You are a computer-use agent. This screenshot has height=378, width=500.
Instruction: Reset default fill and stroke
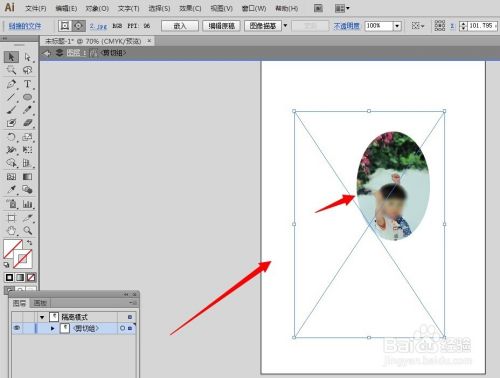tap(6, 265)
